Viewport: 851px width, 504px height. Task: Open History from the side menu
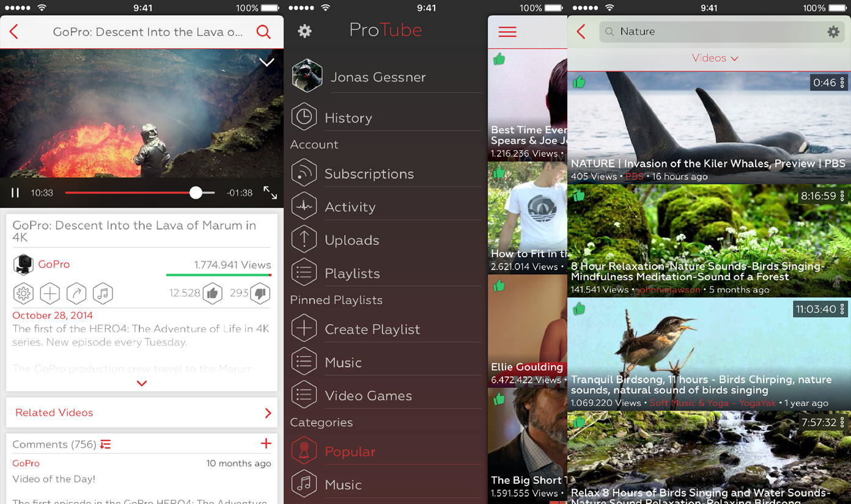(386, 117)
